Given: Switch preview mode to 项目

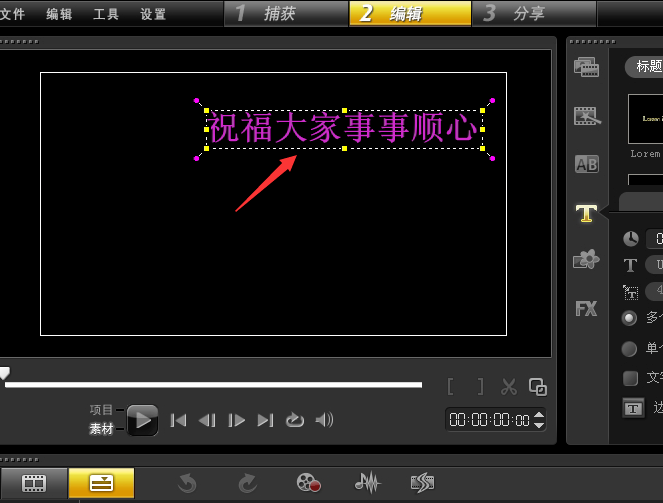Looking at the screenshot, I should (x=101, y=410).
